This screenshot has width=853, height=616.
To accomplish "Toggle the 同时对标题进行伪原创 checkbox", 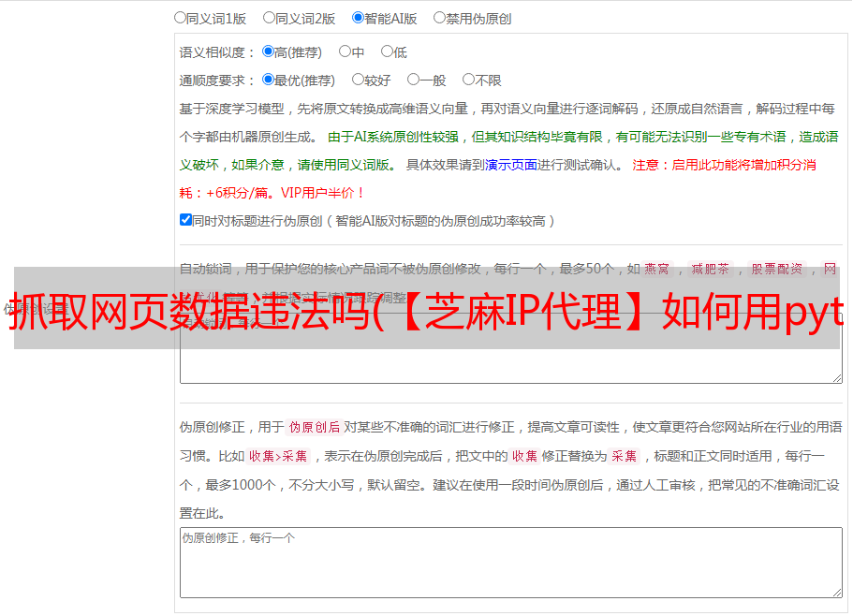I will point(185,220).
